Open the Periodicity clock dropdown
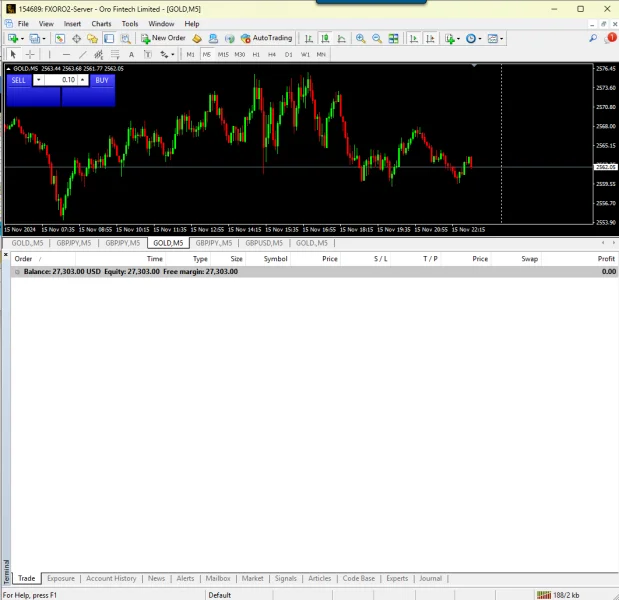This screenshot has width=619, height=600. pos(473,38)
